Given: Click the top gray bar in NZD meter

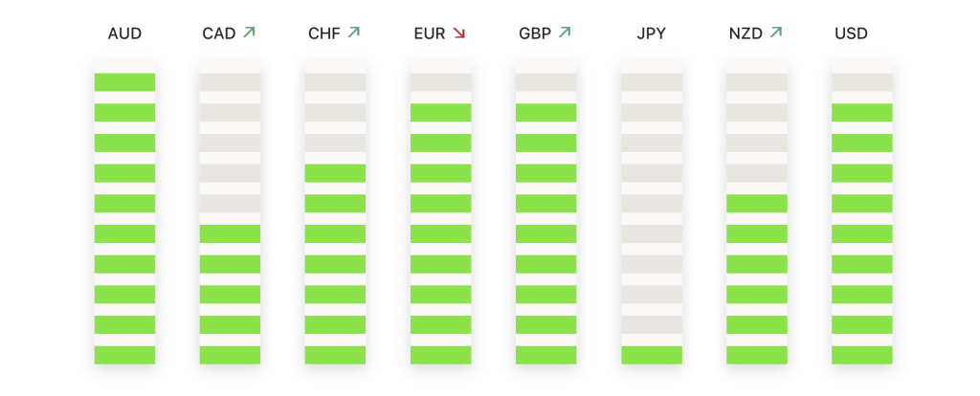Looking at the screenshot, I should click(757, 82).
